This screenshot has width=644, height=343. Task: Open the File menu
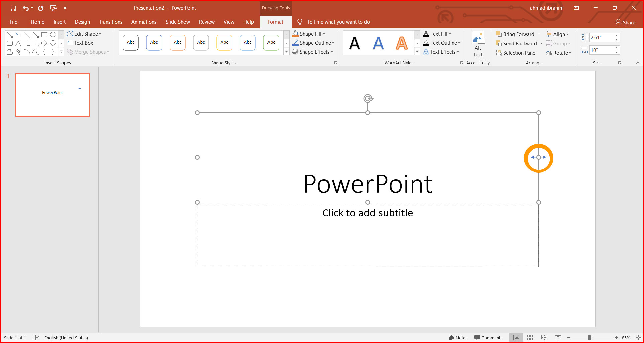coord(13,22)
